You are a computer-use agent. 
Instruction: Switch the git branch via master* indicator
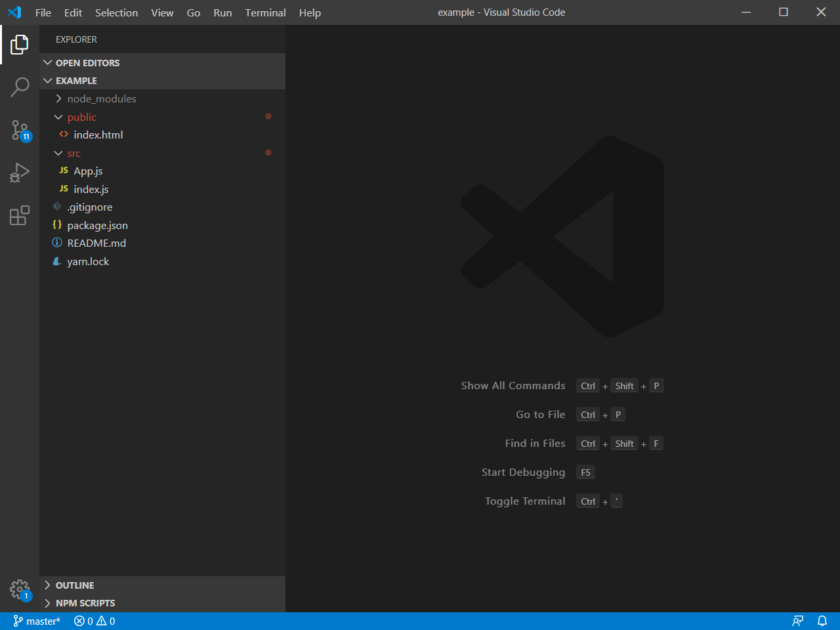pyautogui.click(x=37, y=621)
